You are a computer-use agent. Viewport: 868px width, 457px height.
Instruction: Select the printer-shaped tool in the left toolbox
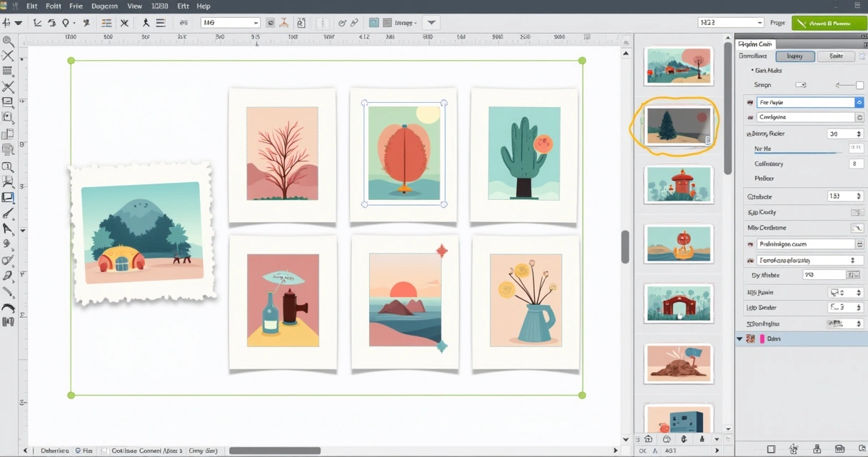(x=8, y=150)
